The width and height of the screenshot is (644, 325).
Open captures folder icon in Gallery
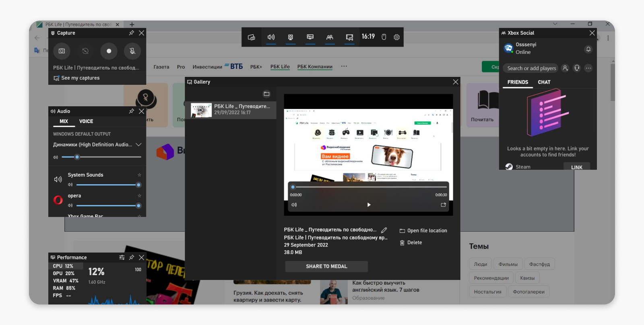point(266,94)
